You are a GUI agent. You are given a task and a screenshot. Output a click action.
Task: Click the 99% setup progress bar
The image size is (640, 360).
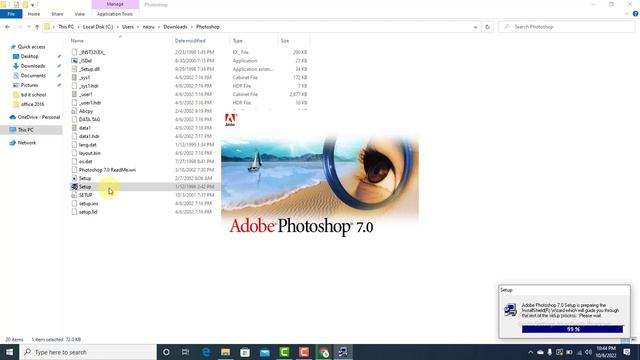click(572, 329)
